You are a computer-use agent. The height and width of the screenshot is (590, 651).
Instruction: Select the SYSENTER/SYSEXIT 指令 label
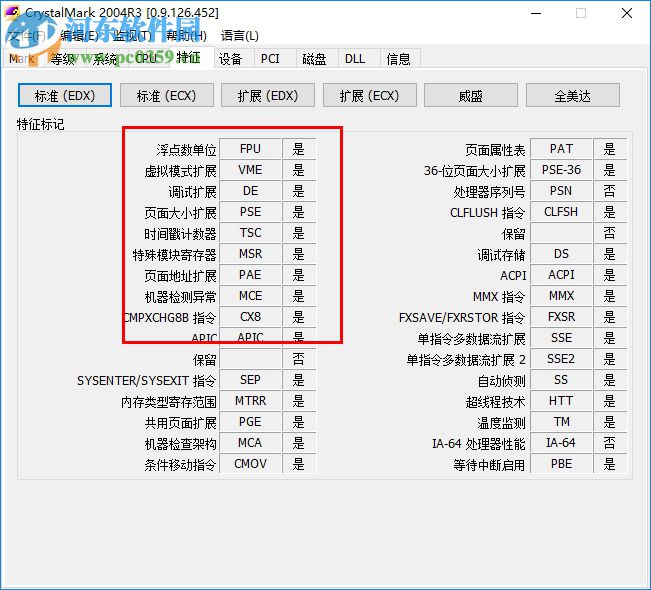[147, 381]
